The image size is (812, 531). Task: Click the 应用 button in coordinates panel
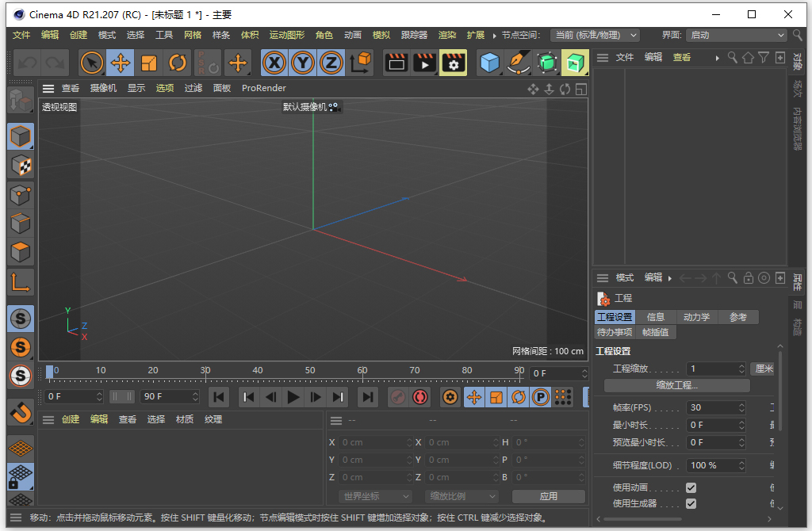549,496
